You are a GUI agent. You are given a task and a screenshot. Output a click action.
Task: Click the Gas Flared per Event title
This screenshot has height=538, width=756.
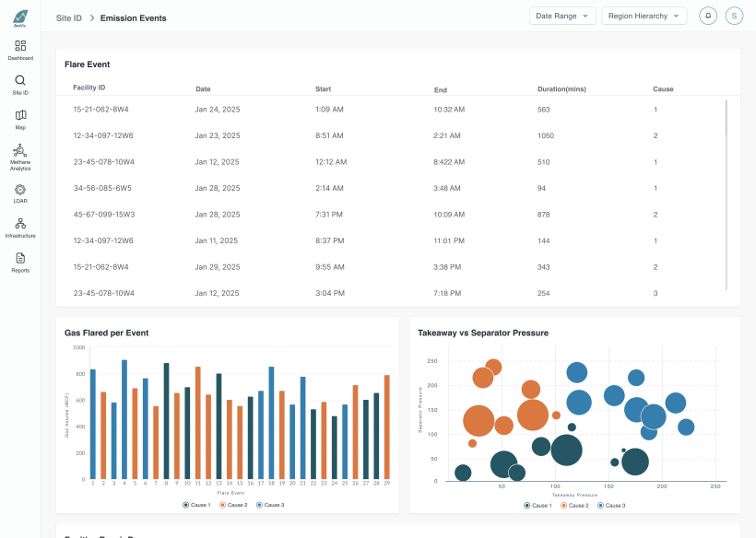point(107,333)
